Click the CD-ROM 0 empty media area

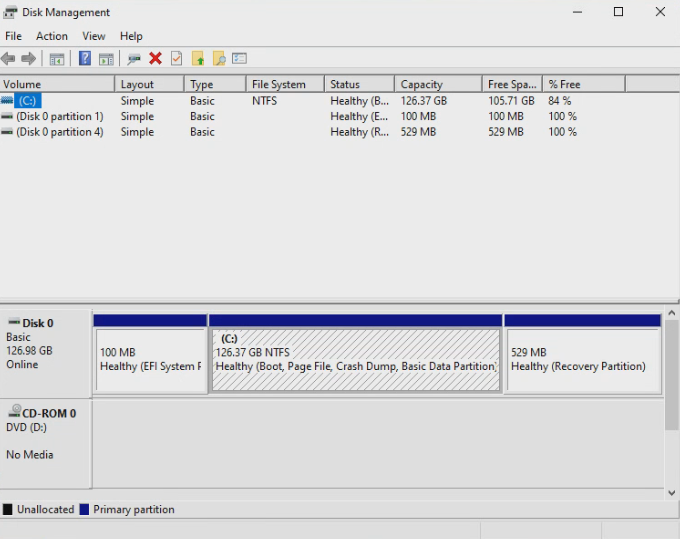point(378,444)
